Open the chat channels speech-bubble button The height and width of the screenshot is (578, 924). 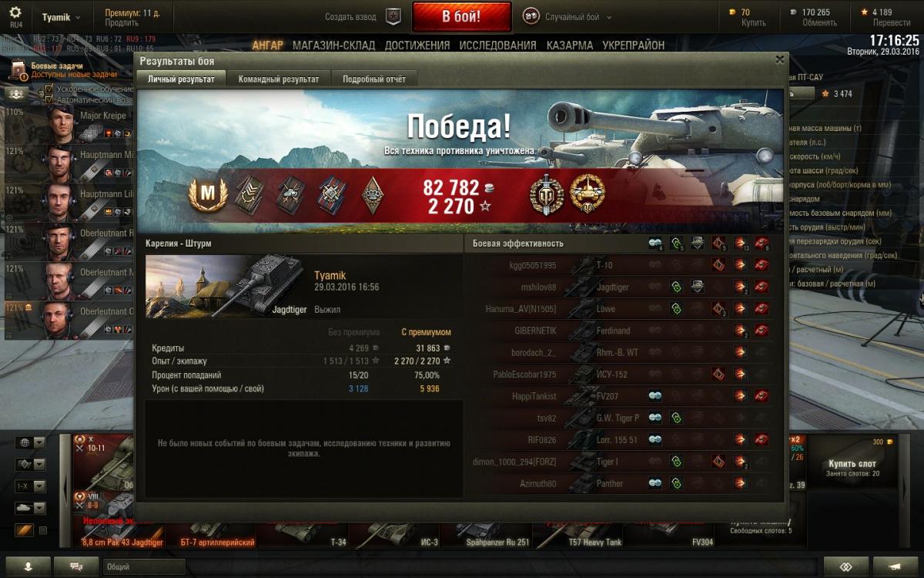pyautogui.click(x=76, y=566)
